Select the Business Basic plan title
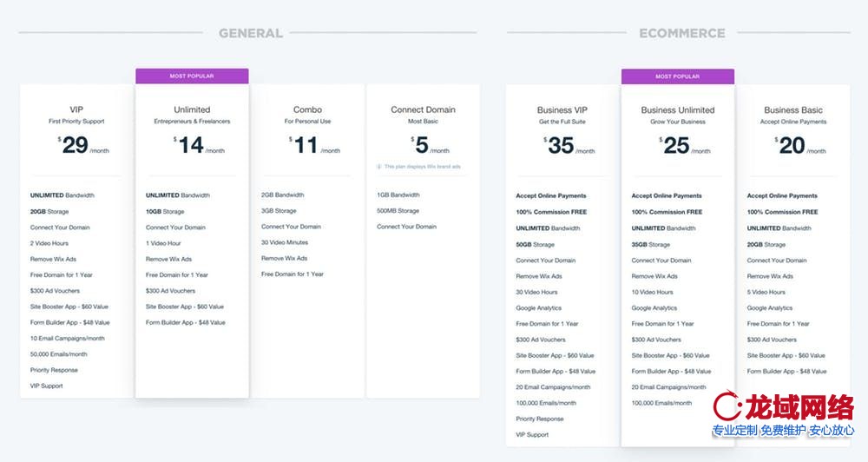Screen dimensions: 868x462 (793, 110)
